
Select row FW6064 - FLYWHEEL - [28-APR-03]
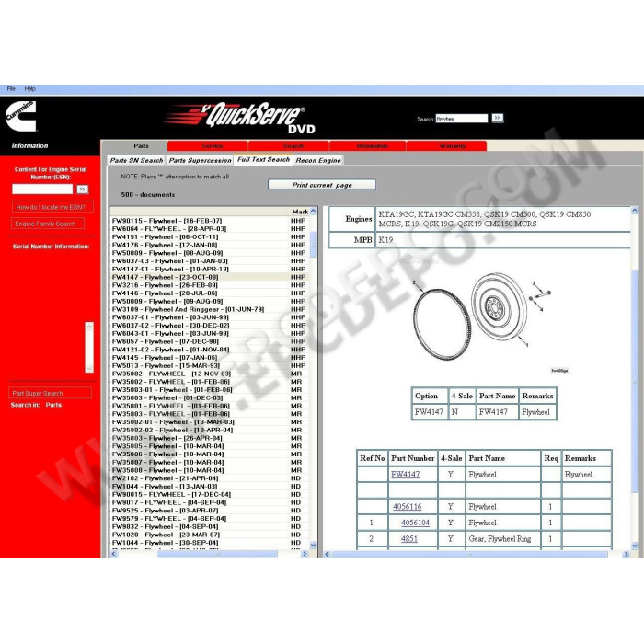tap(210, 229)
